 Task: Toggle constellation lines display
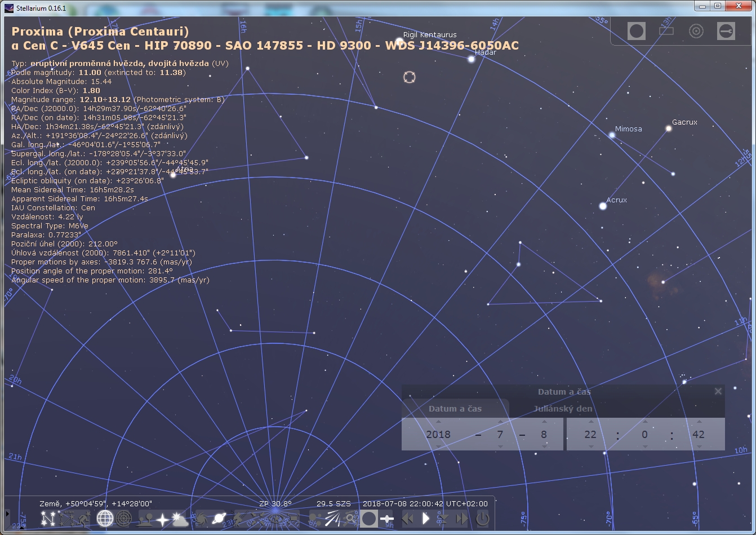pyautogui.click(x=48, y=519)
